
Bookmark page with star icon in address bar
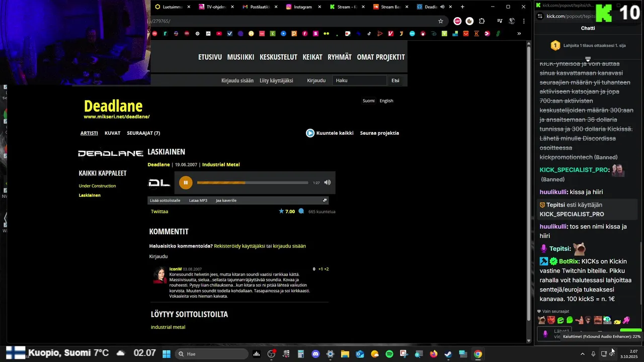[x=441, y=21]
